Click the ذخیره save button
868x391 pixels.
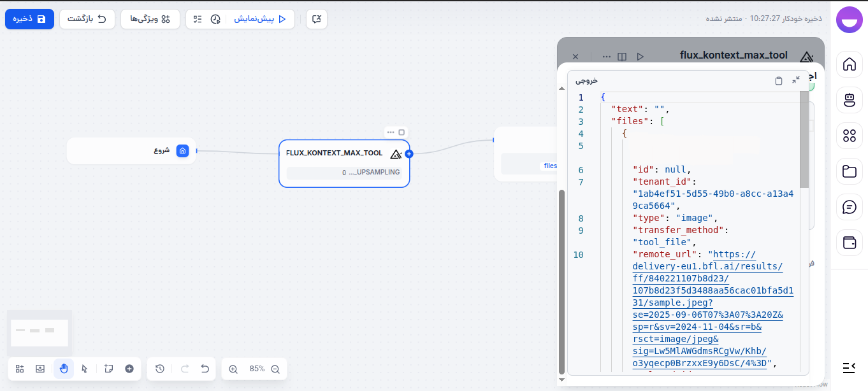pos(29,19)
